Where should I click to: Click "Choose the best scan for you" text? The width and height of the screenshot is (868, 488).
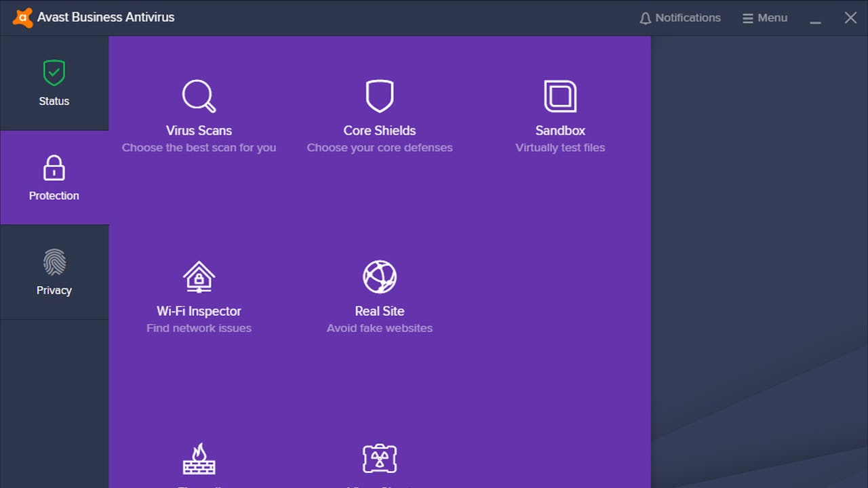pos(199,148)
